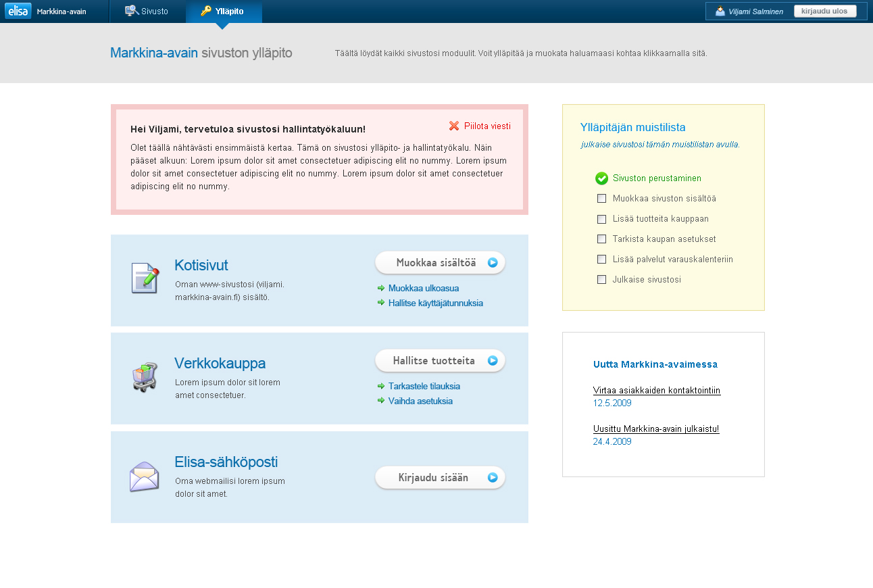
Task: Click the key icon on Ylläpito tab
Action: [x=207, y=11]
